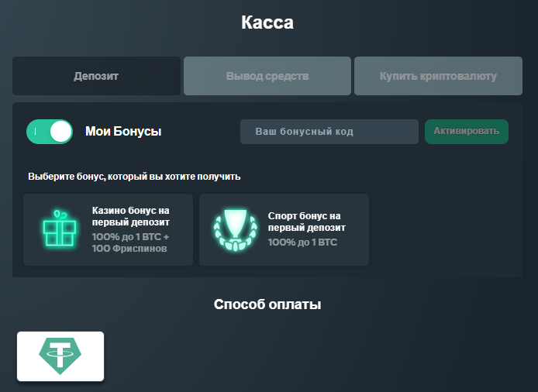Choose Спорт бонус на первый депозит
Screen dimensions: 538x392
tap(284, 229)
